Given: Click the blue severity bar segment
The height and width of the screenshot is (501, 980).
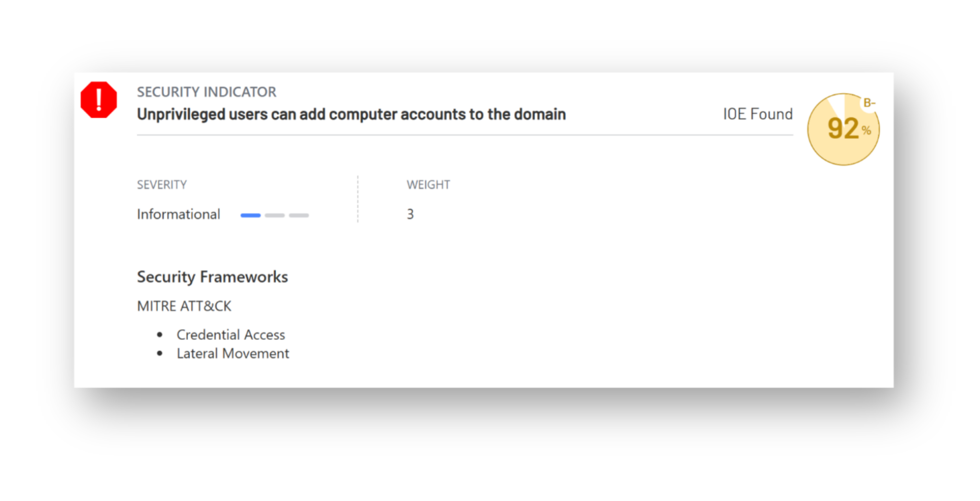Looking at the screenshot, I should tap(251, 215).
